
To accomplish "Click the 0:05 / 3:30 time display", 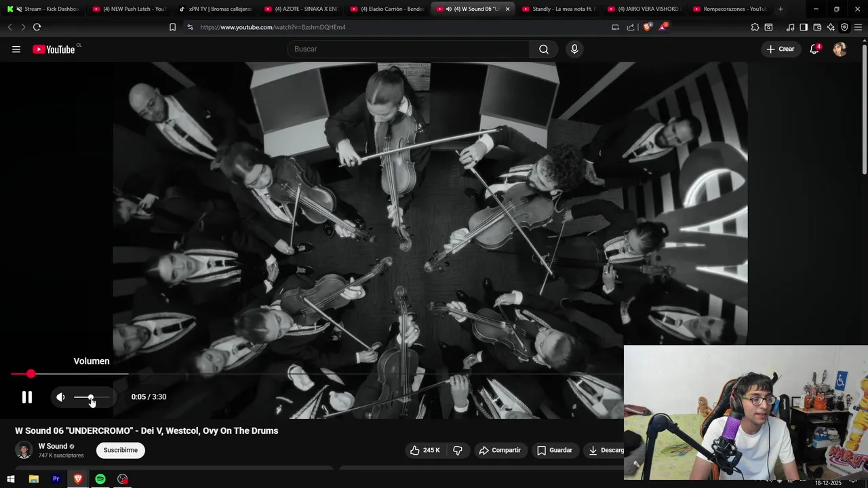I will (149, 397).
